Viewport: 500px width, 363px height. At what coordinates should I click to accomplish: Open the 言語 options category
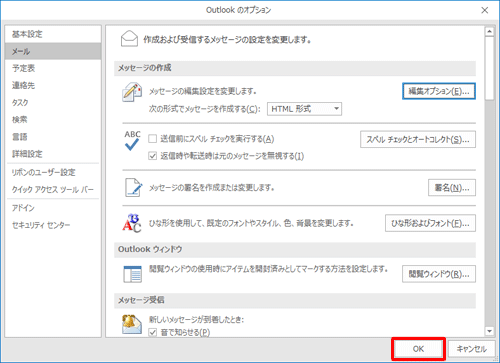tap(53, 137)
